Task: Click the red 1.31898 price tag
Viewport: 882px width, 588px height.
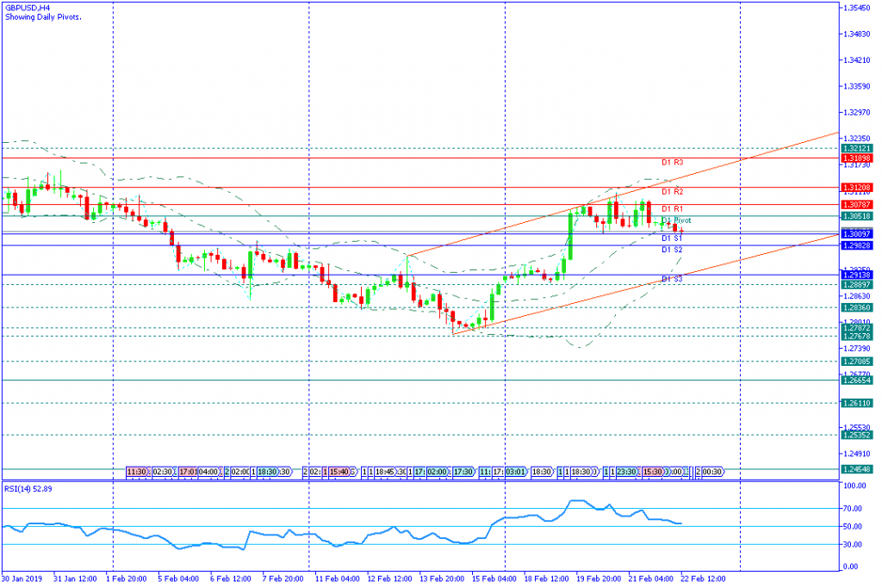Action: pos(858,158)
